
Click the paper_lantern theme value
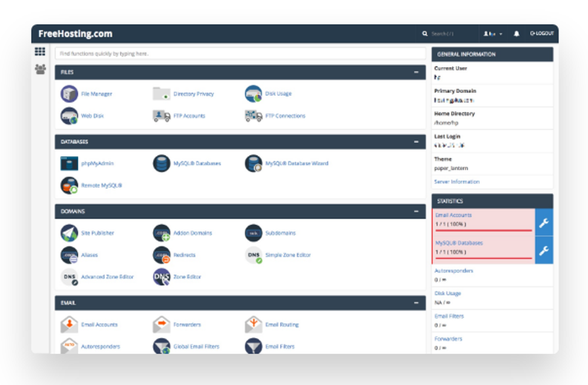click(x=451, y=168)
